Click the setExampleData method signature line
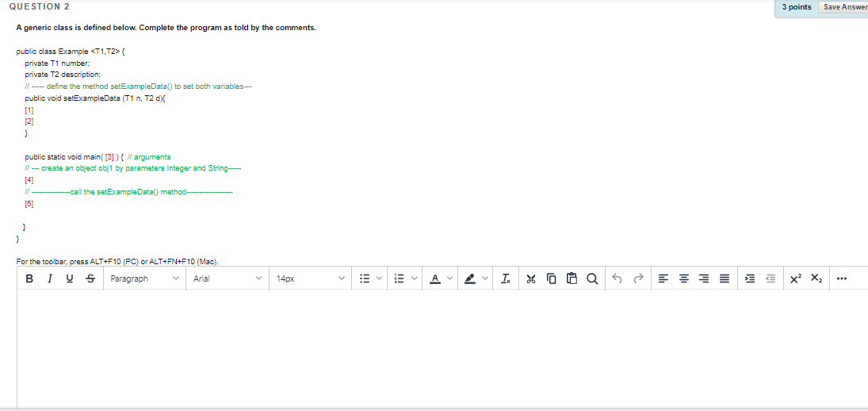Image resolution: width=868 pixels, height=411 pixels. pyautogui.click(x=96, y=98)
